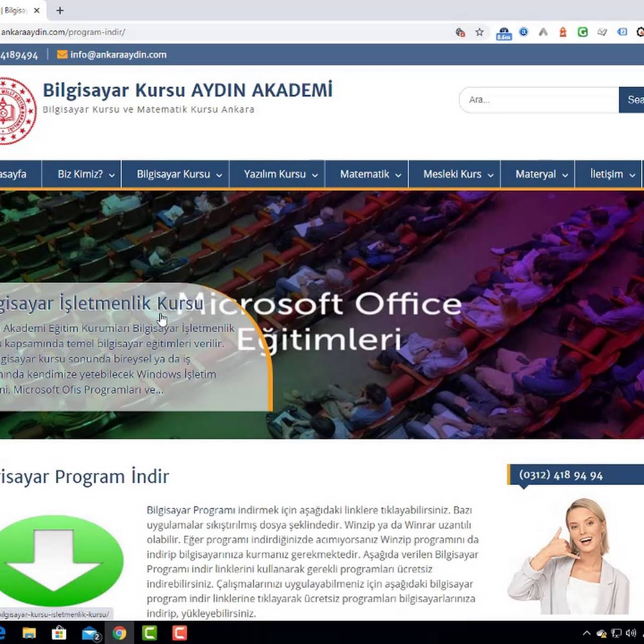This screenshot has height=644, width=644.
Task: Click the blue circular 'a' extension icon
Action: pos(524,32)
